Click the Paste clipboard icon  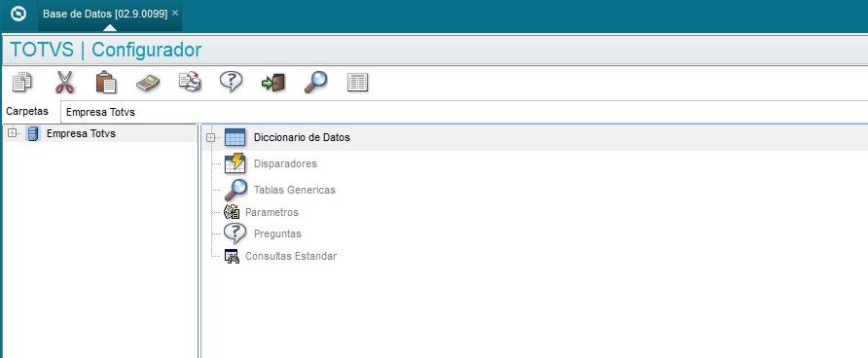coord(106,83)
